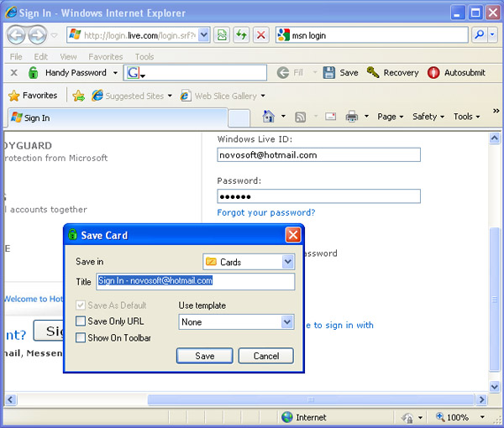Click the browser Back arrow button

(x=16, y=35)
